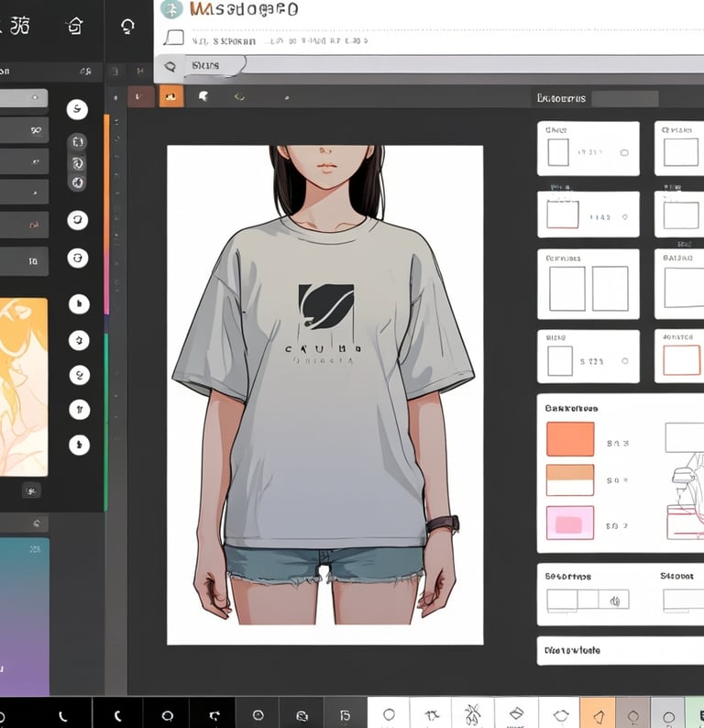Click the small button below the orange artwork thumbnail
This screenshot has height=728, width=704.
31,491
